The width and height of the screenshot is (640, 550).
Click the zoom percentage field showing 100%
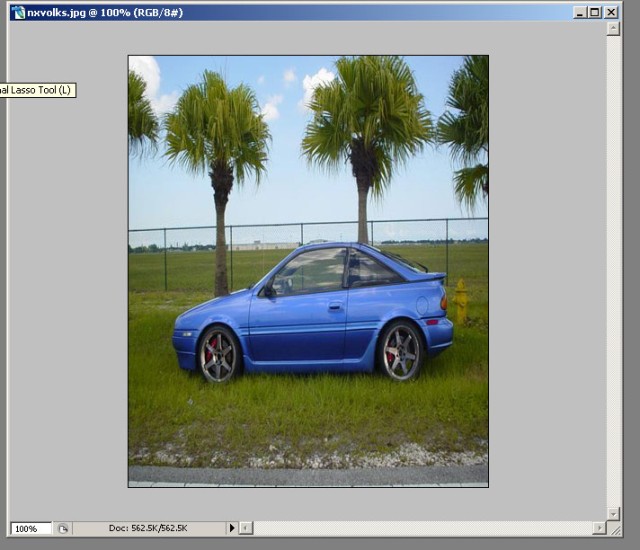point(31,528)
